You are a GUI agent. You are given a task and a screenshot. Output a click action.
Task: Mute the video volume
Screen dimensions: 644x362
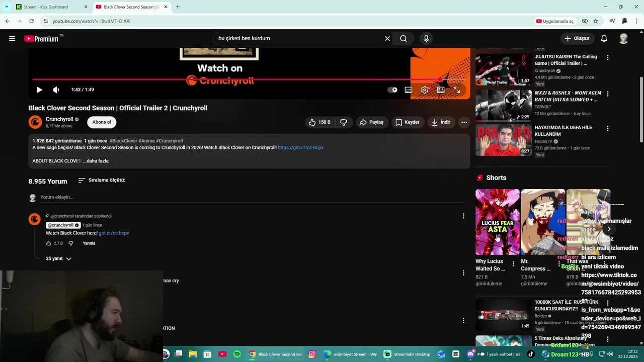coord(56,89)
